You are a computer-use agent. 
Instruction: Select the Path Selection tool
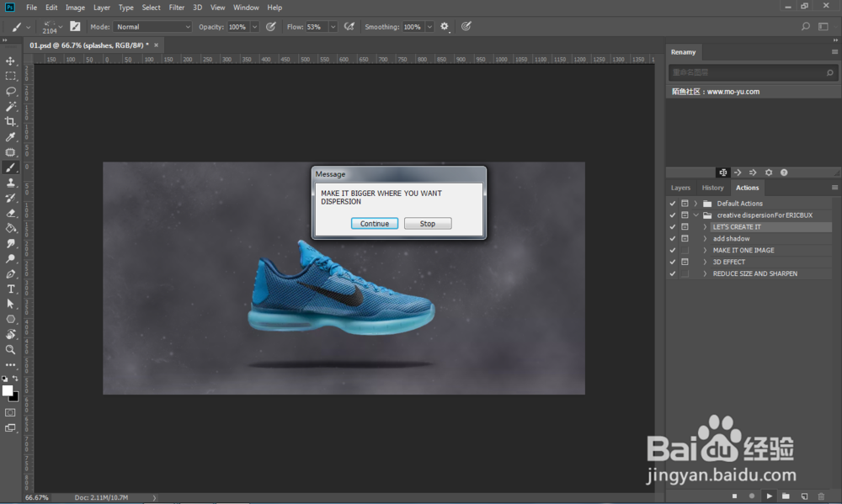tap(10, 304)
